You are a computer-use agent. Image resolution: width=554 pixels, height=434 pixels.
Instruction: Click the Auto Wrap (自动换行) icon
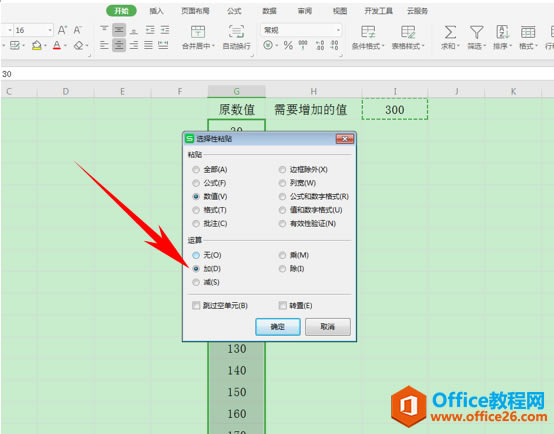coord(236,32)
